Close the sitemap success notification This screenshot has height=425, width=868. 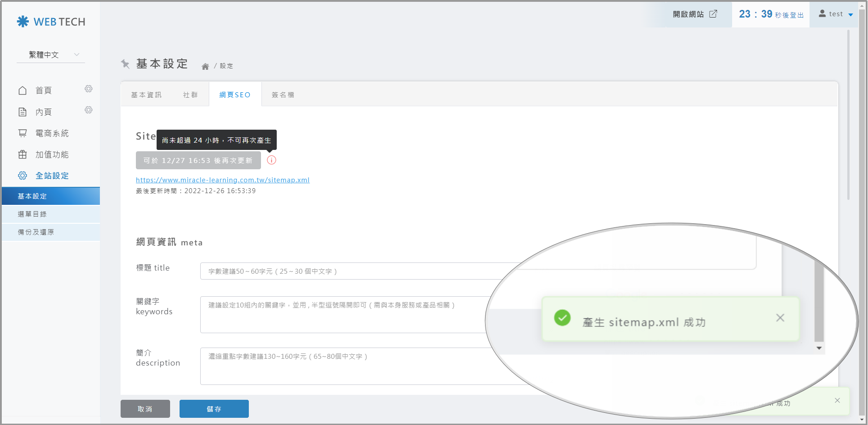click(837, 400)
